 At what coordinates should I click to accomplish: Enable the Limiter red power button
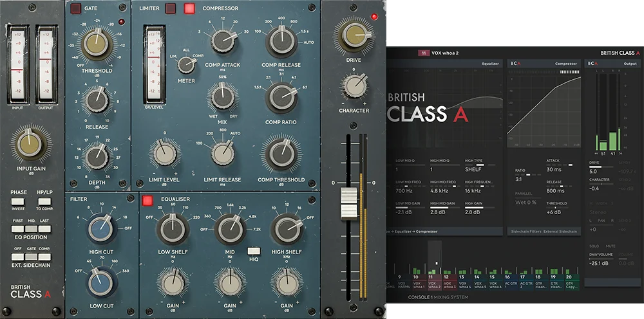click(170, 8)
